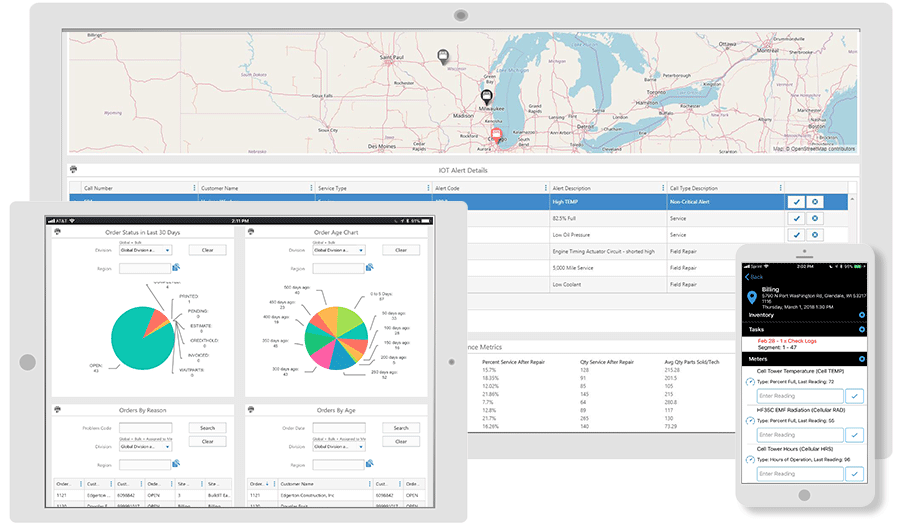900x532 pixels.
Task: Acknowledge High TEMP alert with checkmark button
Action: click(x=796, y=201)
